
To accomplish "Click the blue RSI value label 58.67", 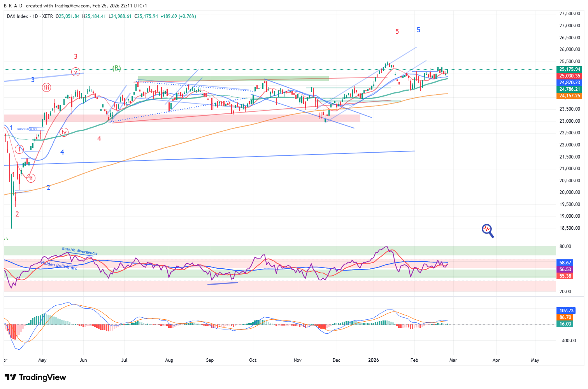I will click(565, 263).
